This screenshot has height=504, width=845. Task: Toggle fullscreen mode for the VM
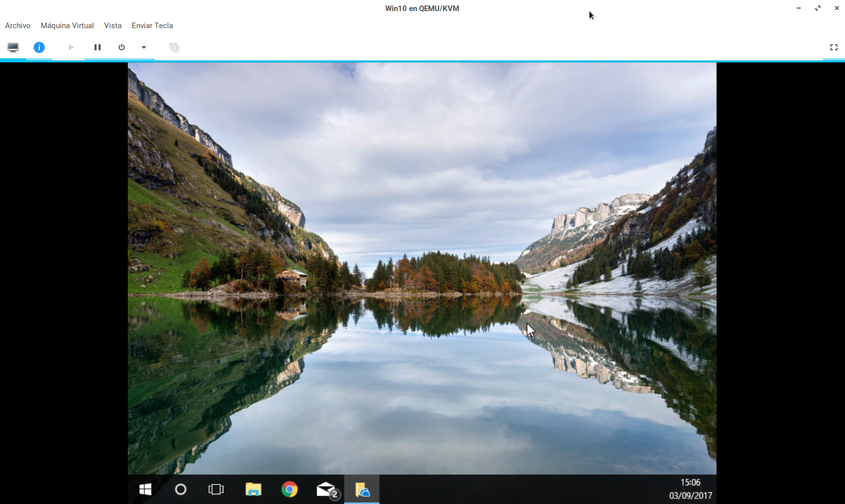833,47
